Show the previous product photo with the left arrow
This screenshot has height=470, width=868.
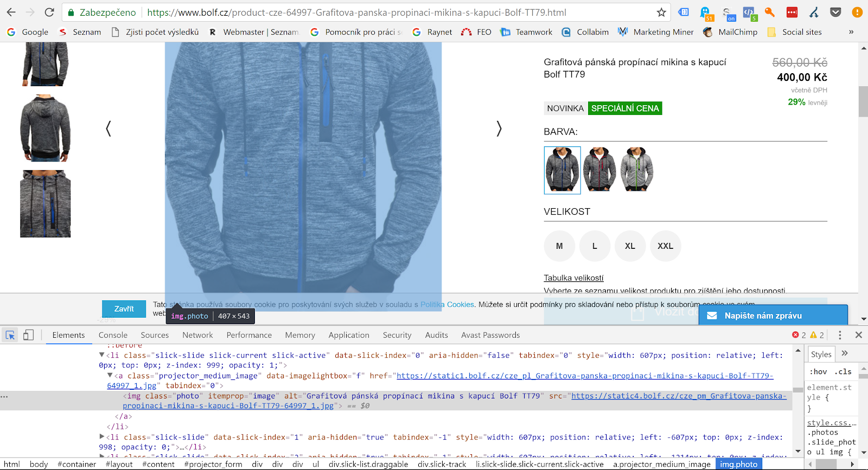pyautogui.click(x=108, y=128)
